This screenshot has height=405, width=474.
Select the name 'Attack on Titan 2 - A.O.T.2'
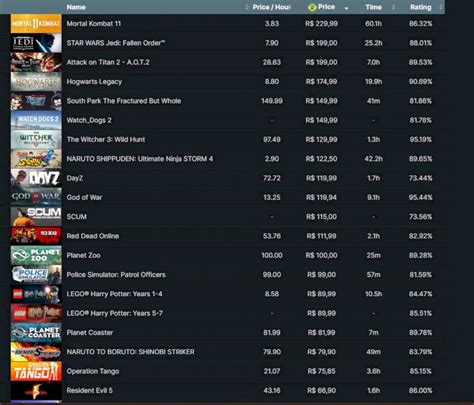[x=108, y=62]
